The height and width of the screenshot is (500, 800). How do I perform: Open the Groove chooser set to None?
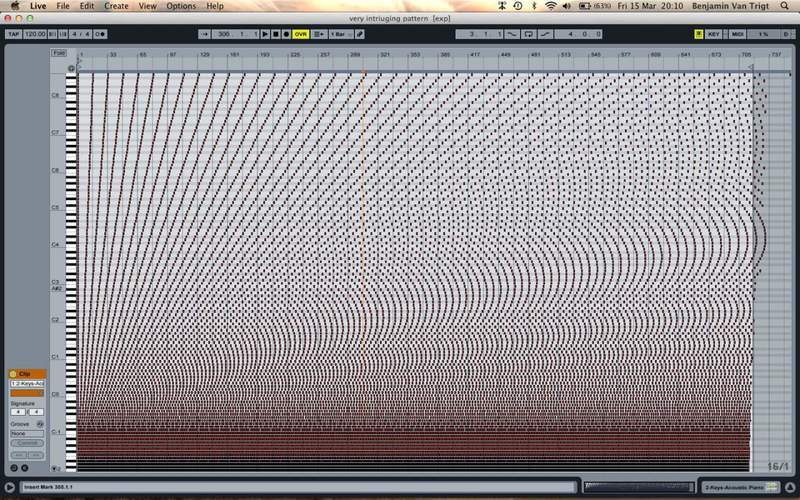(26, 433)
